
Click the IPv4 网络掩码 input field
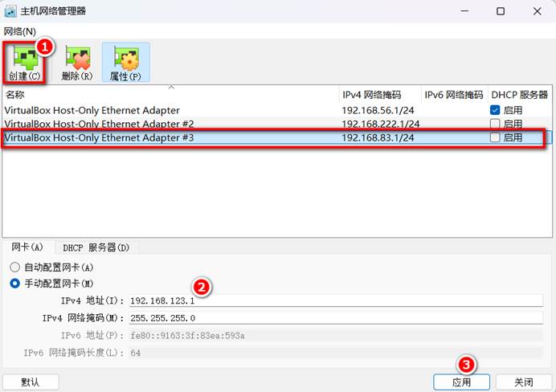[x=336, y=318]
